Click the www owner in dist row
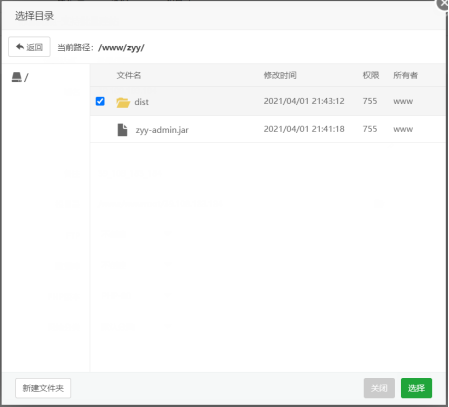This screenshot has height=407, width=449. coord(403,101)
